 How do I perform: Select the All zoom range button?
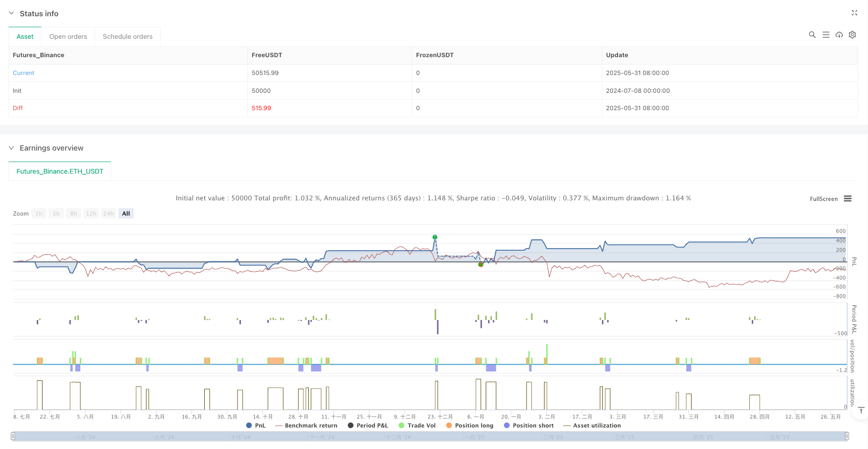coord(126,213)
